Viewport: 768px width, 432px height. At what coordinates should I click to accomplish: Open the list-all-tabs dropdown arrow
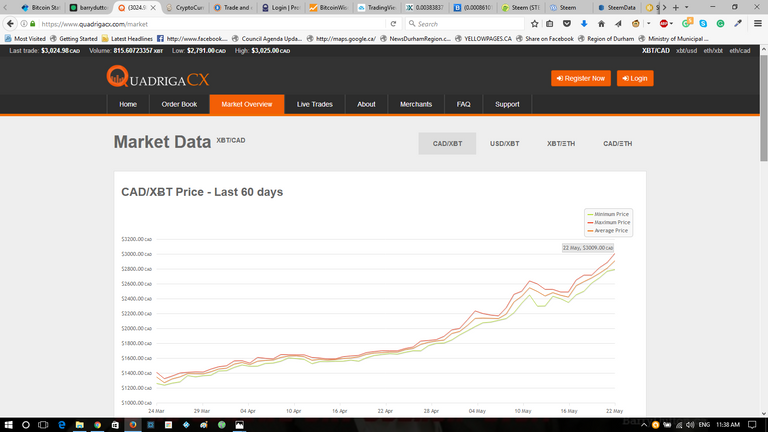point(687,7)
